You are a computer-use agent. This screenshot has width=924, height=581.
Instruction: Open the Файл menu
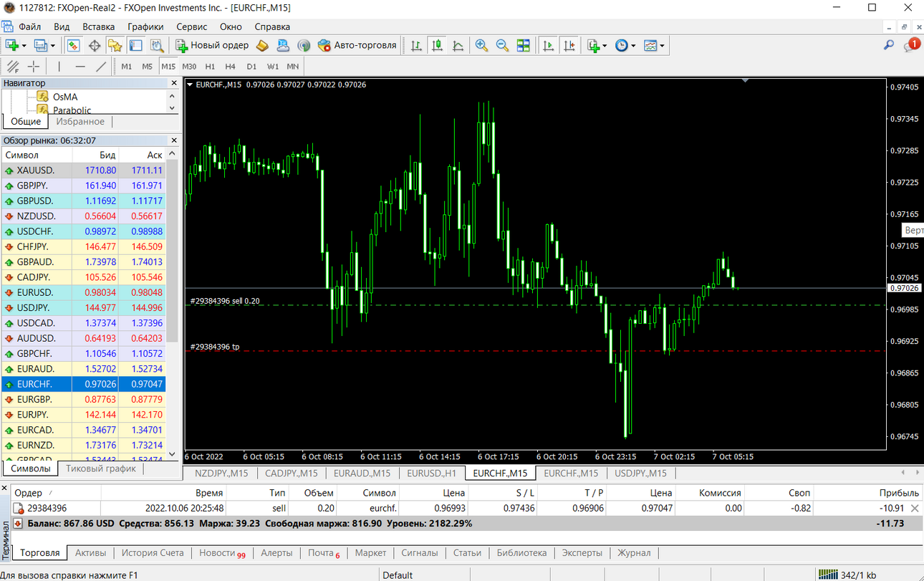(29, 27)
